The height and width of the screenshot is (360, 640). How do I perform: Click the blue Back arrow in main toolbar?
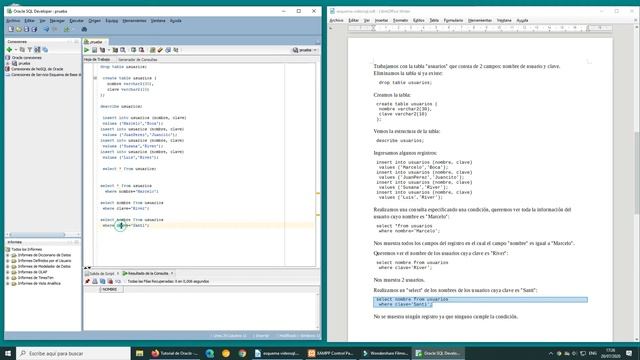pos(46,29)
